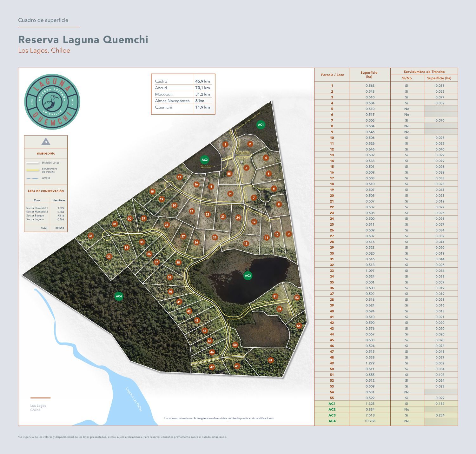Click the Laguna Quemchi bird logo
The width and height of the screenshot is (476, 454).
tap(52, 102)
